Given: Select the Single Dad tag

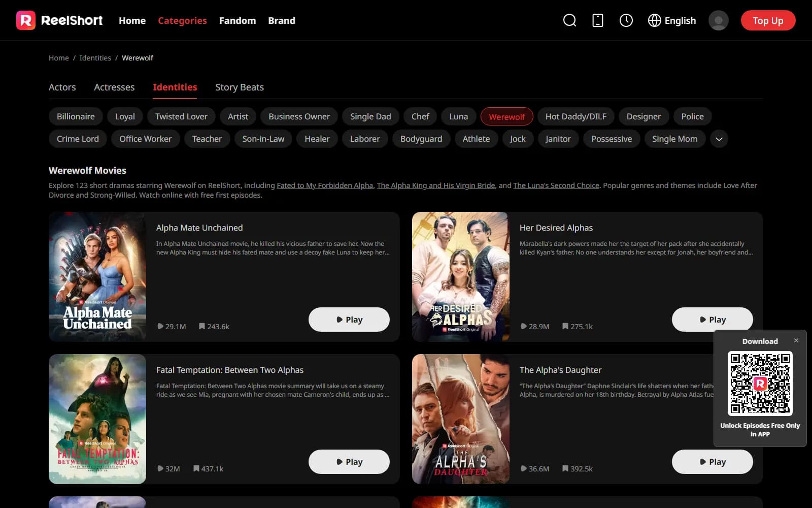Looking at the screenshot, I should point(370,116).
